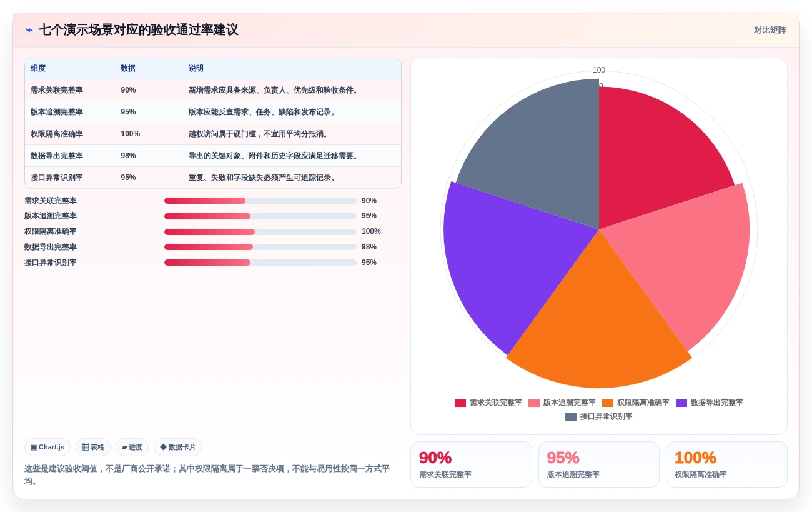Select the 表格 chip
This screenshot has width=812, height=512.
click(93, 447)
